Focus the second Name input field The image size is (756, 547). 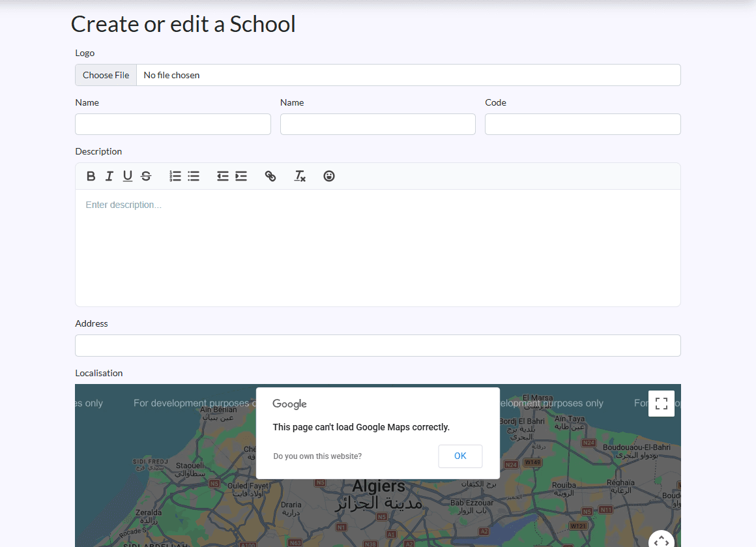(378, 125)
